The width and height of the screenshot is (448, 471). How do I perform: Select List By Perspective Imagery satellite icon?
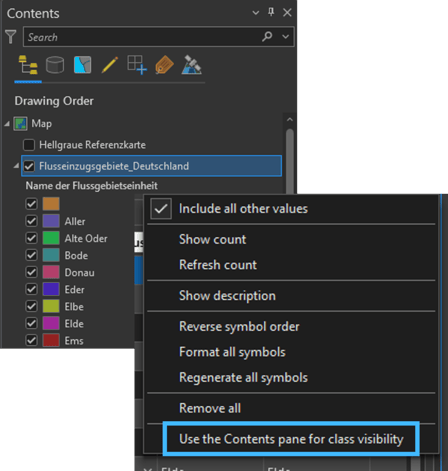click(192, 65)
